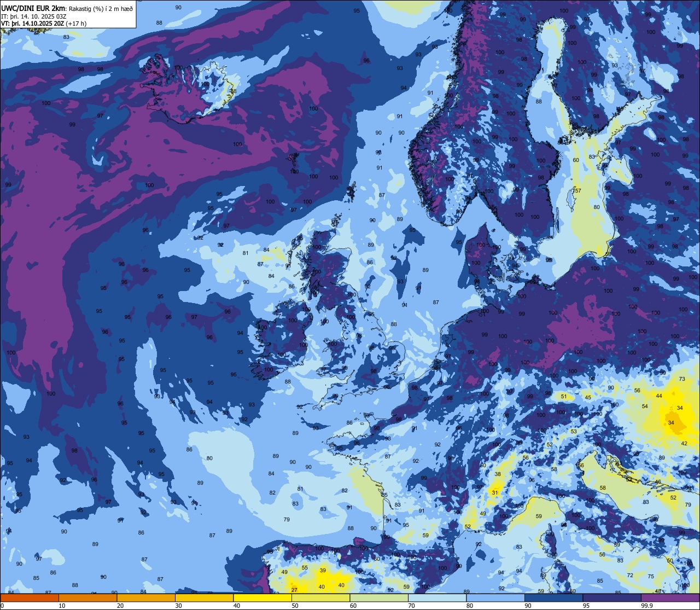The height and width of the screenshot is (610, 700).
Task: Click the 50–60 pale yellow legend segment
Action: coord(320,598)
